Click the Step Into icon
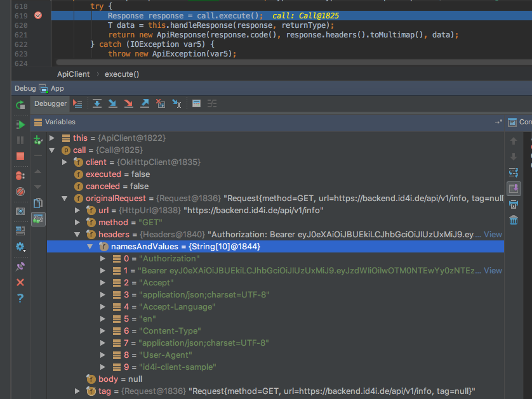The width and height of the screenshot is (532, 399). tap(112, 104)
